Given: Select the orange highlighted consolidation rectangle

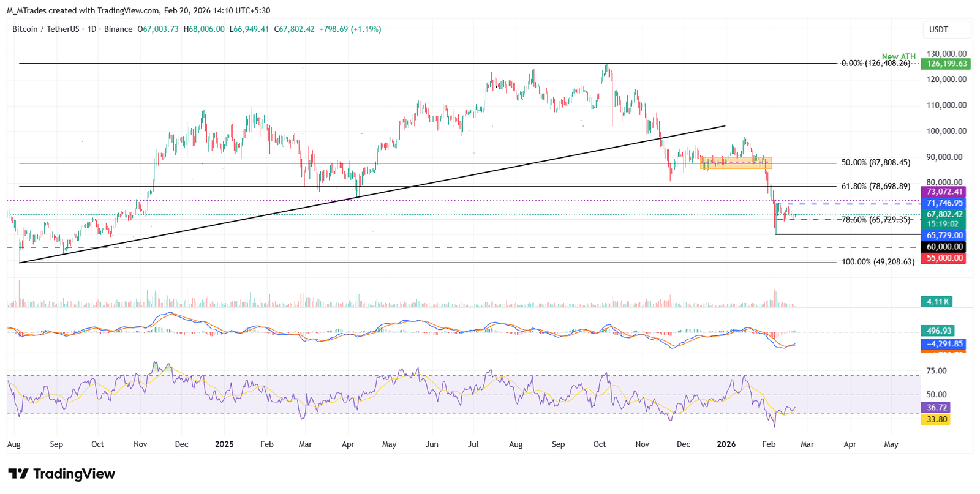Looking at the screenshot, I should pyautogui.click(x=736, y=163).
